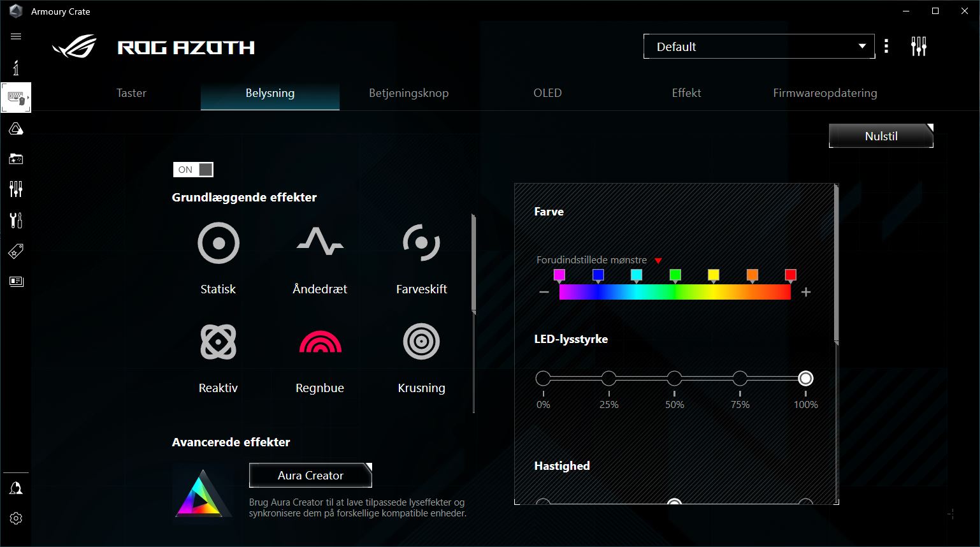Switch to the Effekt tab

(686, 93)
